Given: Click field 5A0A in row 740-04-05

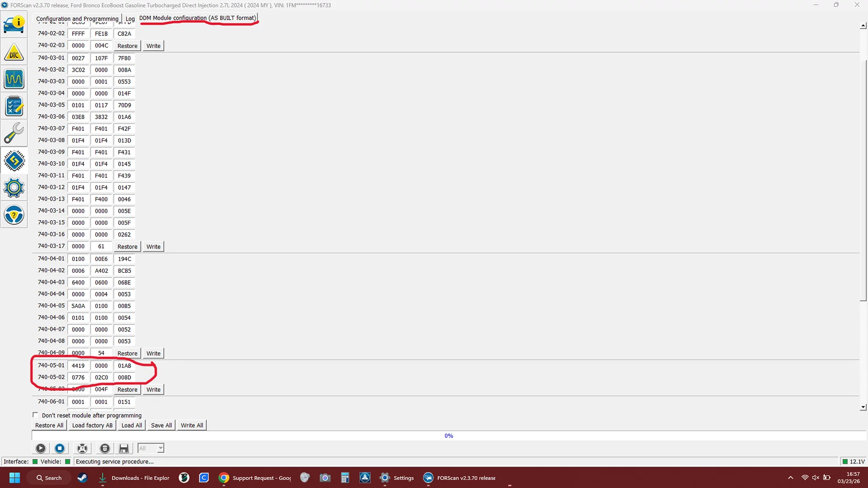Looking at the screenshot, I should click(x=78, y=306).
